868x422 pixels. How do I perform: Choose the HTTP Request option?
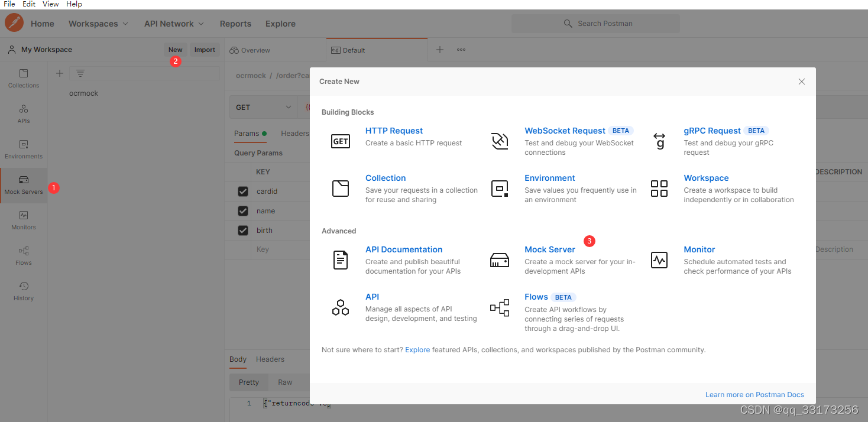[x=394, y=131]
